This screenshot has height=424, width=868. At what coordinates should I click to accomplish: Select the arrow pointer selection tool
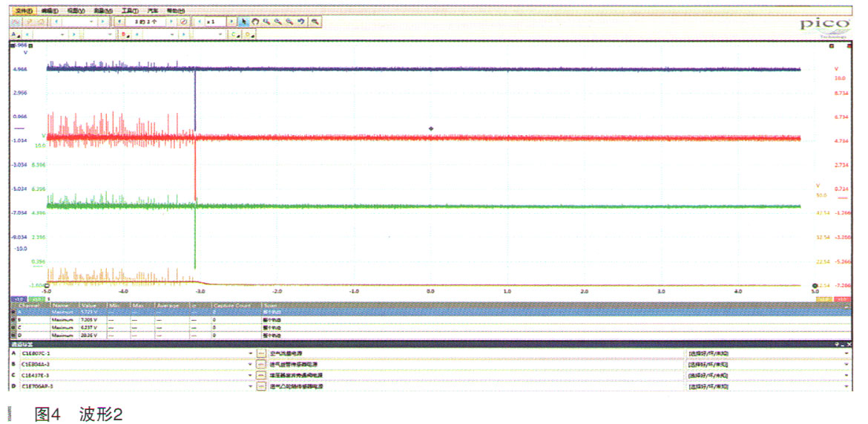click(x=243, y=22)
